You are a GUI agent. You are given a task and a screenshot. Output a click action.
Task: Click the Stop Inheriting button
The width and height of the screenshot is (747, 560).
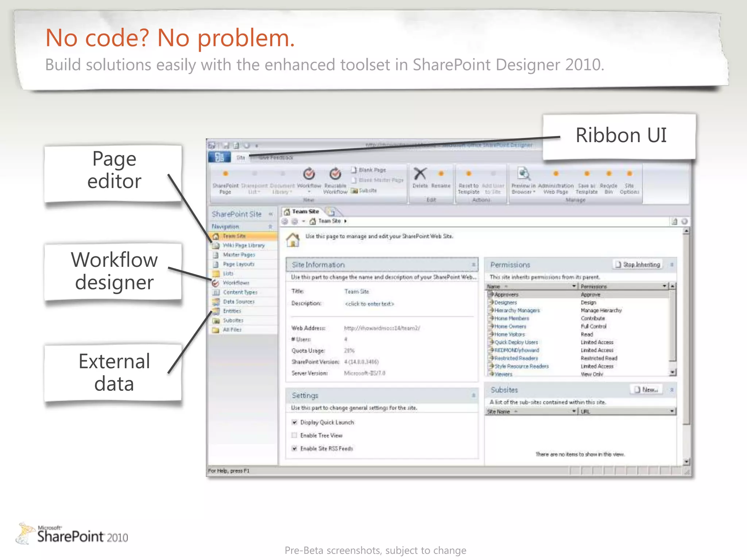pyautogui.click(x=638, y=264)
